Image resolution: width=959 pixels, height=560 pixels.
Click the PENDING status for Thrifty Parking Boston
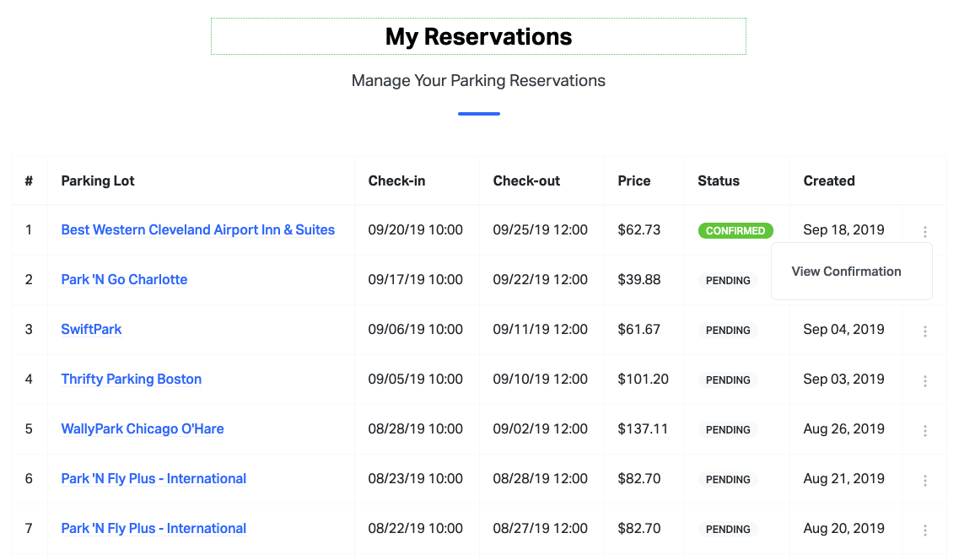[728, 380]
